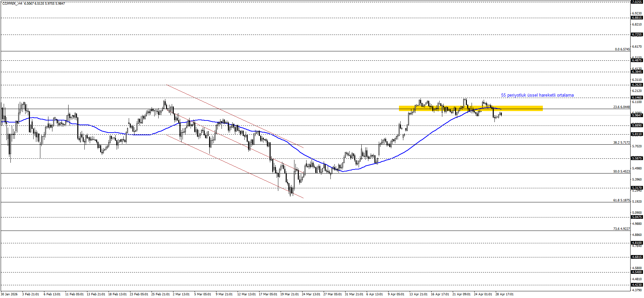Select the 38.2 Fibonacci level label at 5.7172
The width and height of the screenshot is (644, 298).
coord(621,143)
